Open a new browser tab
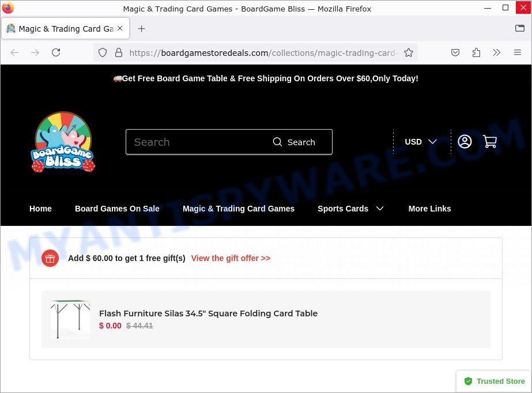The image size is (532, 393). tap(141, 29)
